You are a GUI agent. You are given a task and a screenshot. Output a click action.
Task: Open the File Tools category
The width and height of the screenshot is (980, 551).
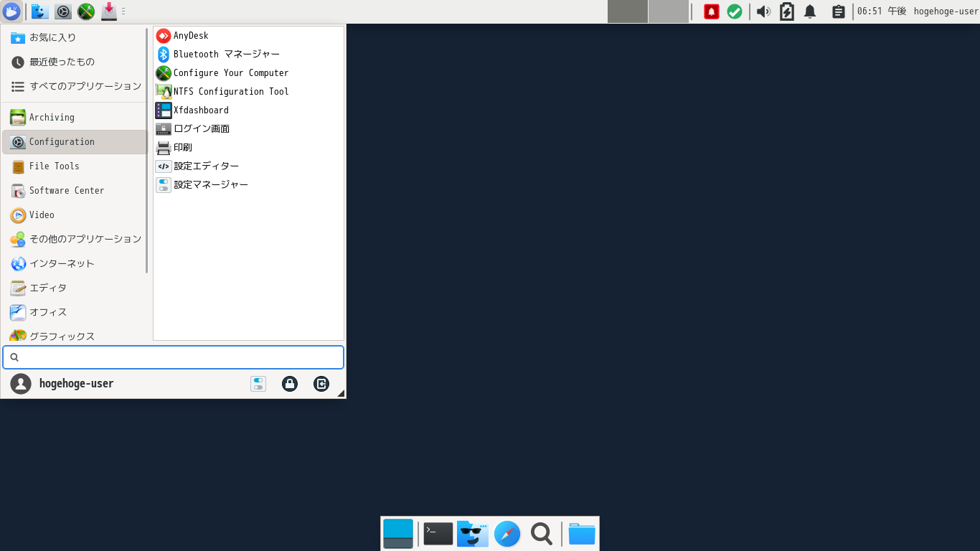point(75,166)
